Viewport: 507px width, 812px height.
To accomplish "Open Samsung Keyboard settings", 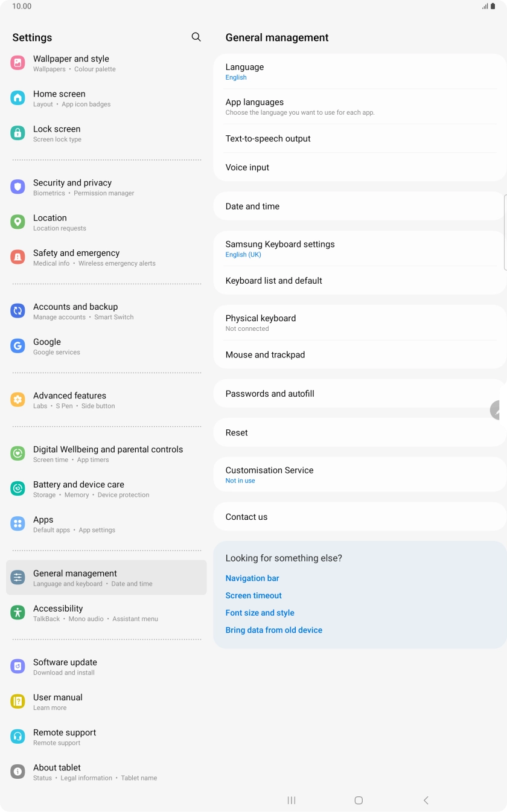I will point(360,249).
